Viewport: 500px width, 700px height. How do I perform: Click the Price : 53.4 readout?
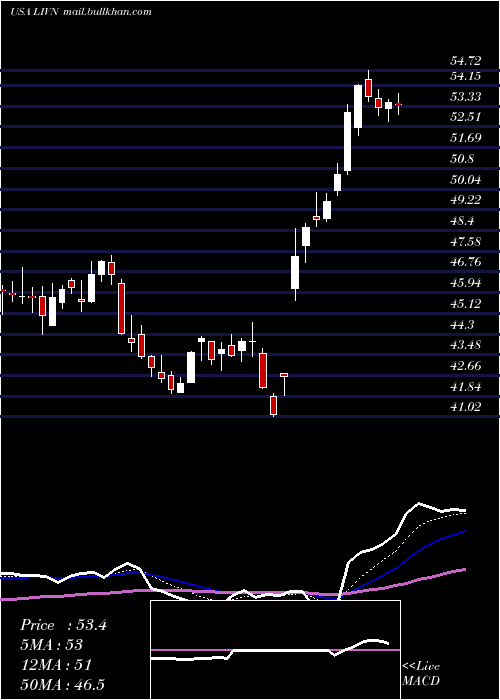63,625
